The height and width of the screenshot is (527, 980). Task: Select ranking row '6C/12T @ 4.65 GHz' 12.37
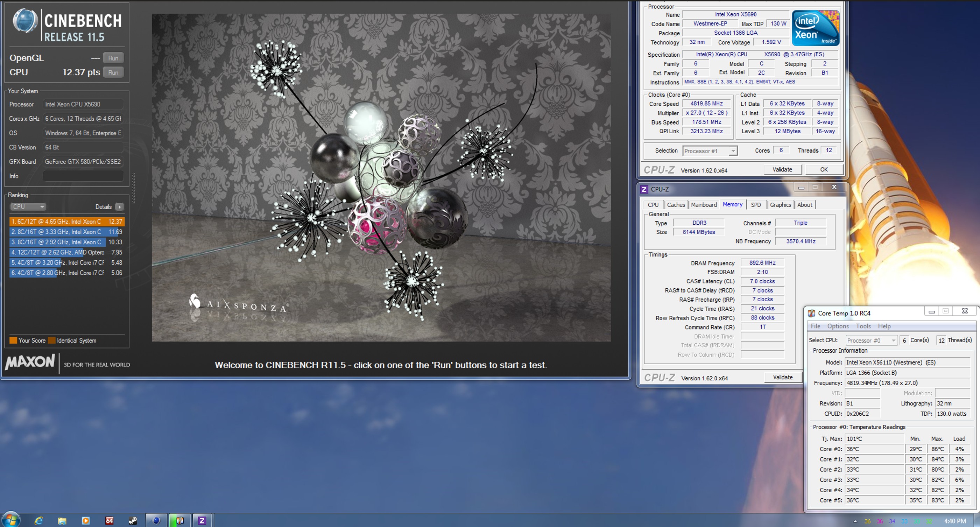67,222
